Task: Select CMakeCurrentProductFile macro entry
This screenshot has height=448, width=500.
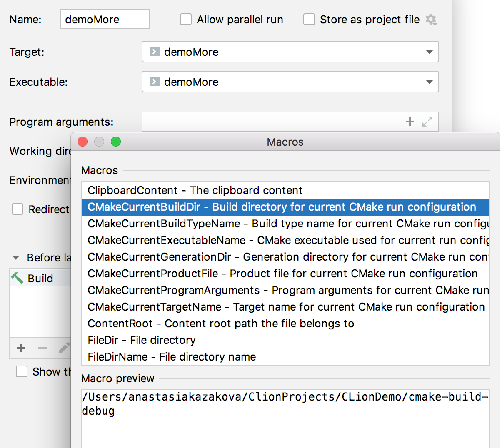Action: (x=285, y=274)
